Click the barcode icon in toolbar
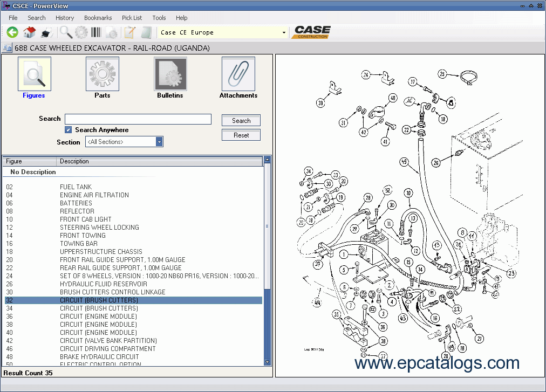 pos(97,32)
